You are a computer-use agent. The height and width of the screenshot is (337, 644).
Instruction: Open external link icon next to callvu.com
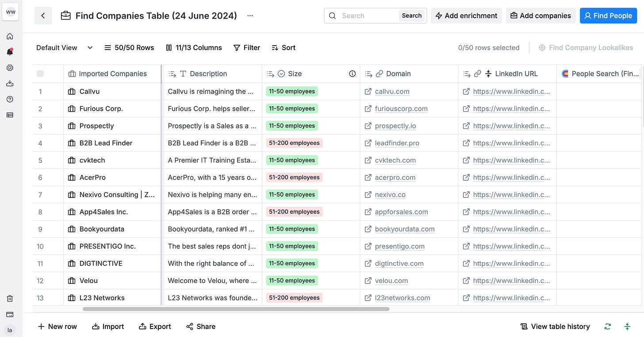(368, 91)
